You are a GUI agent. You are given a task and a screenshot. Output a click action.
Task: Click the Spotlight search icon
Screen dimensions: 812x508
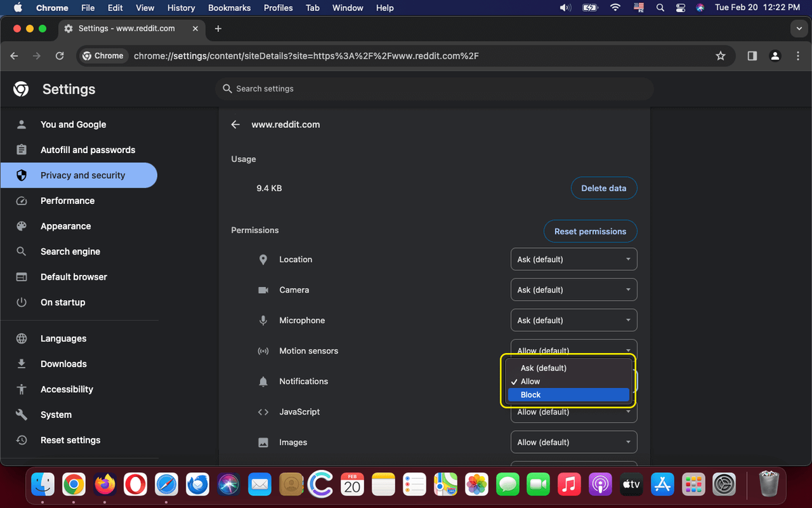pos(660,7)
